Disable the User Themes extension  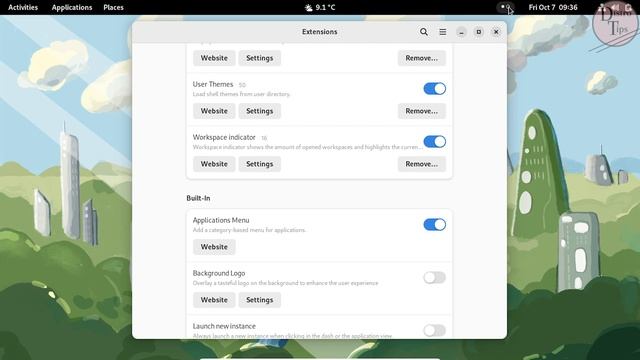click(x=434, y=89)
